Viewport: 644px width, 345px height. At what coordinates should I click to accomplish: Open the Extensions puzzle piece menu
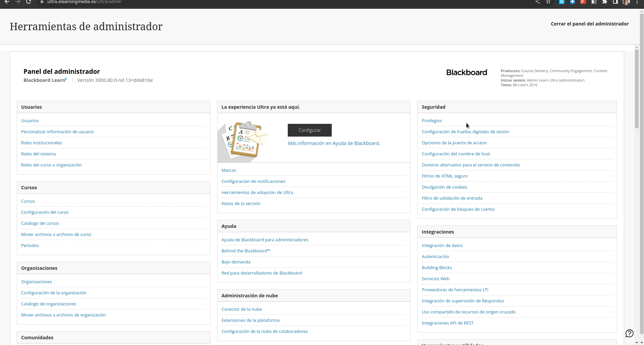pos(605,2)
